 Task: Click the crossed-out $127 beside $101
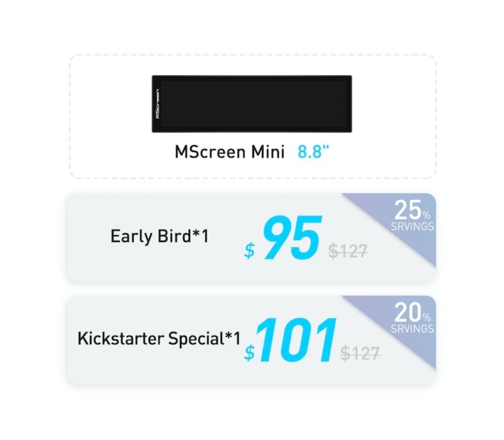coord(360,353)
